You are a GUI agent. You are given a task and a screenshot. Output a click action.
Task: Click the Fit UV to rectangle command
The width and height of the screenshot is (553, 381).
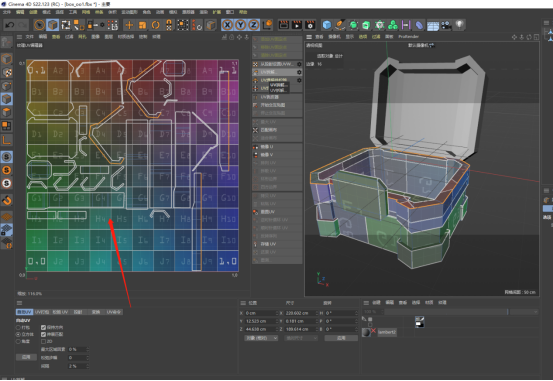[x=277, y=130]
